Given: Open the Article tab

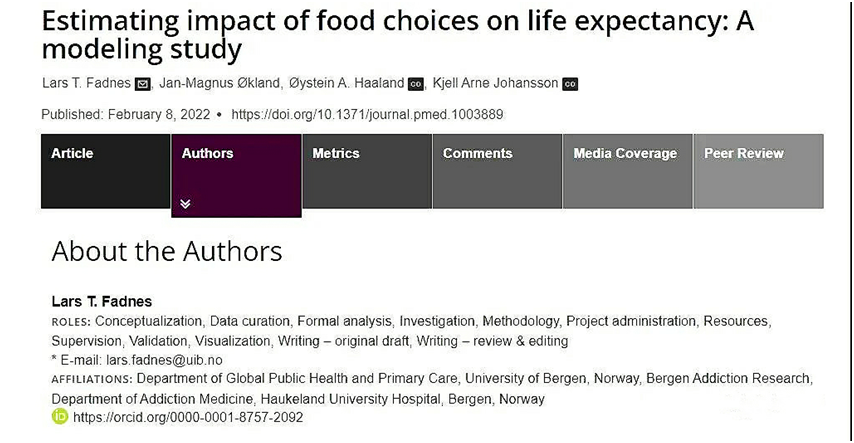Looking at the screenshot, I should click(106, 171).
